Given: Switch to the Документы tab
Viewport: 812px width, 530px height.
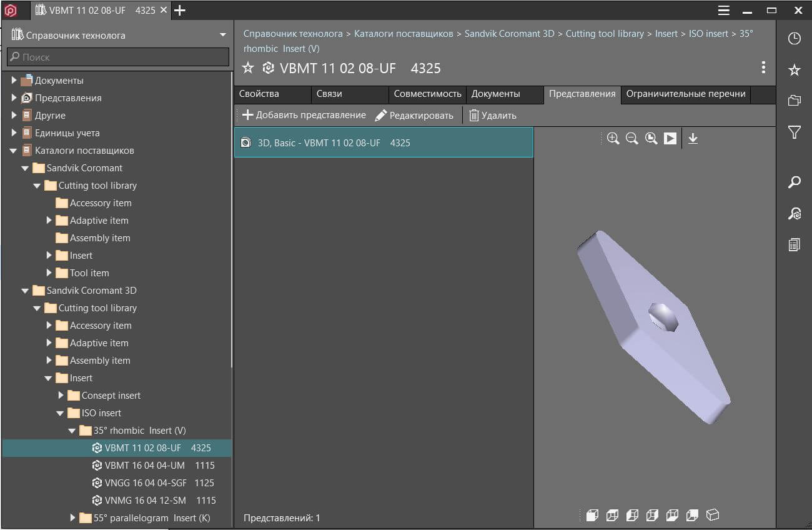Looking at the screenshot, I should pos(505,94).
